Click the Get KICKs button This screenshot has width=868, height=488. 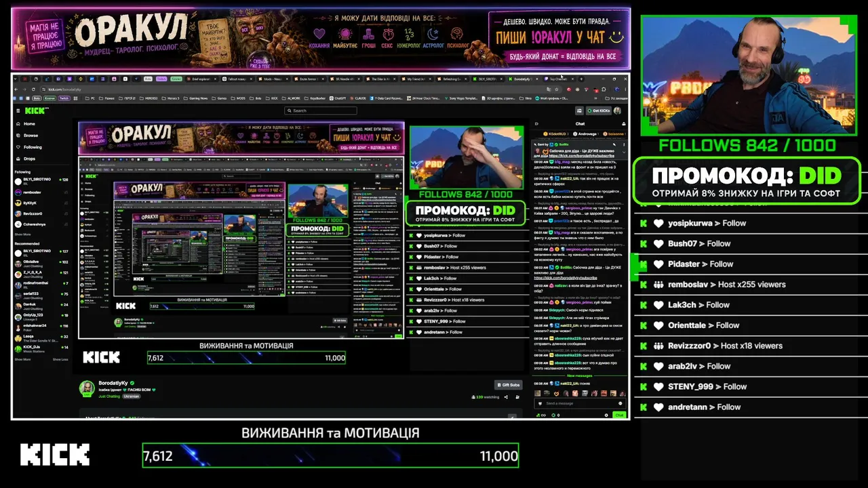(599, 110)
